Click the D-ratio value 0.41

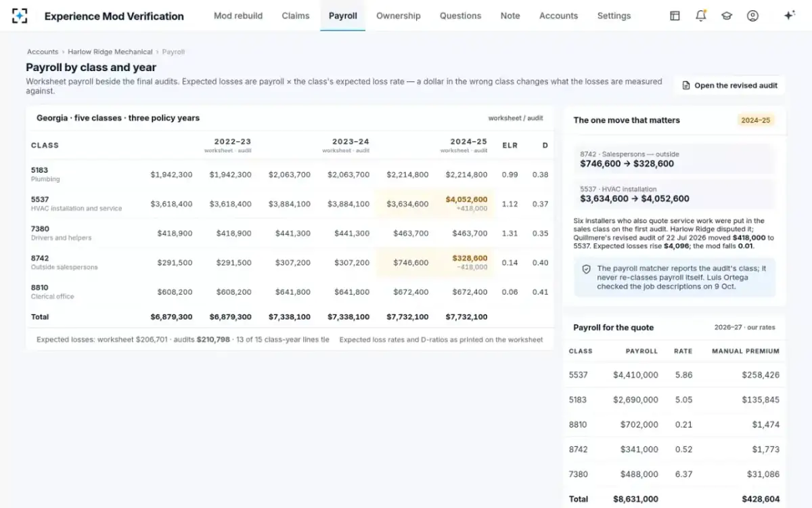pyautogui.click(x=541, y=292)
